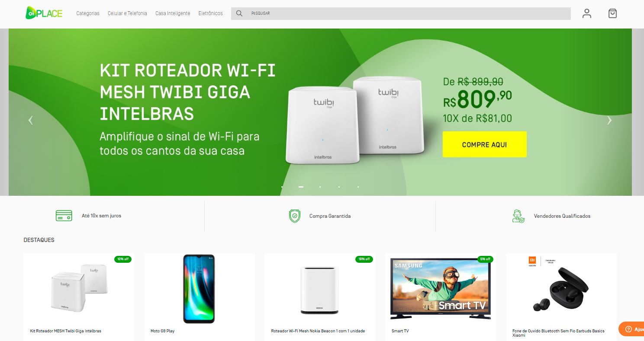The width and height of the screenshot is (644, 341).
Task: Select the third carousel indicator dot
Action: (x=320, y=187)
